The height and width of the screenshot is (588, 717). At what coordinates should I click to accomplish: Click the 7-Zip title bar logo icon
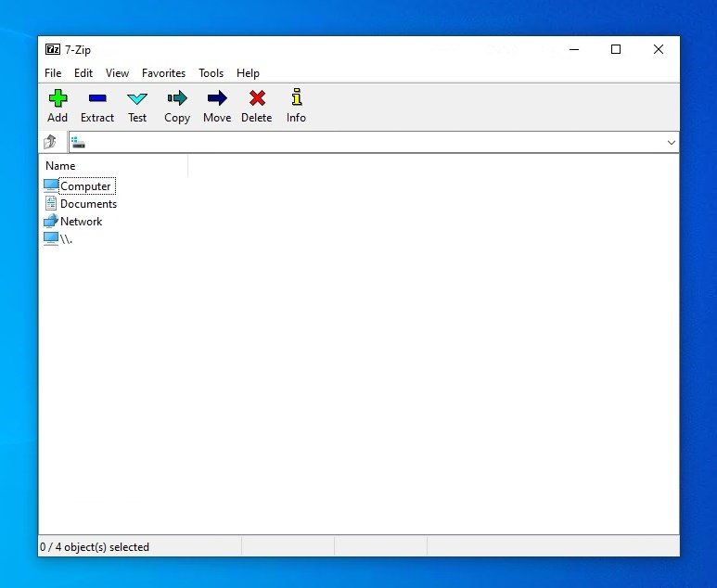tap(53, 49)
